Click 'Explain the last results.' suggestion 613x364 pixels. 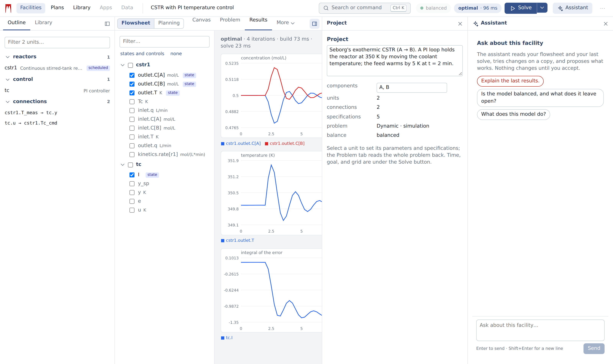(x=510, y=81)
